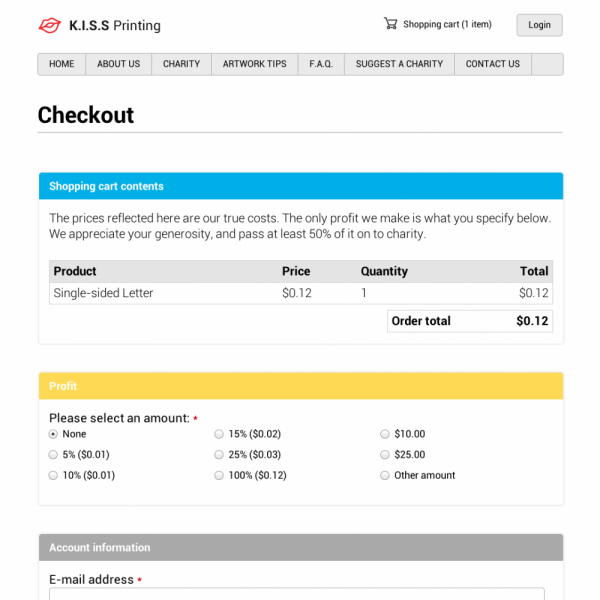Click the K.I.S.S Printing lips logo
Screen dimensions: 600x600
coord(49,25)
